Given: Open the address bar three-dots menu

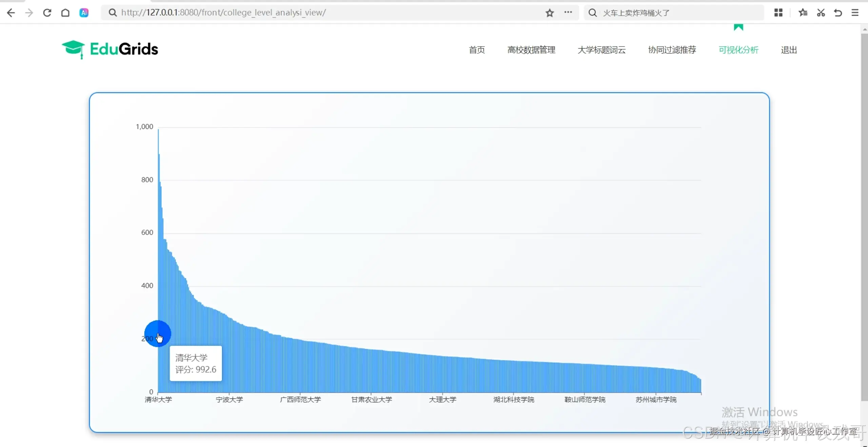Looking at the screenshot, I should pos(568,13).
